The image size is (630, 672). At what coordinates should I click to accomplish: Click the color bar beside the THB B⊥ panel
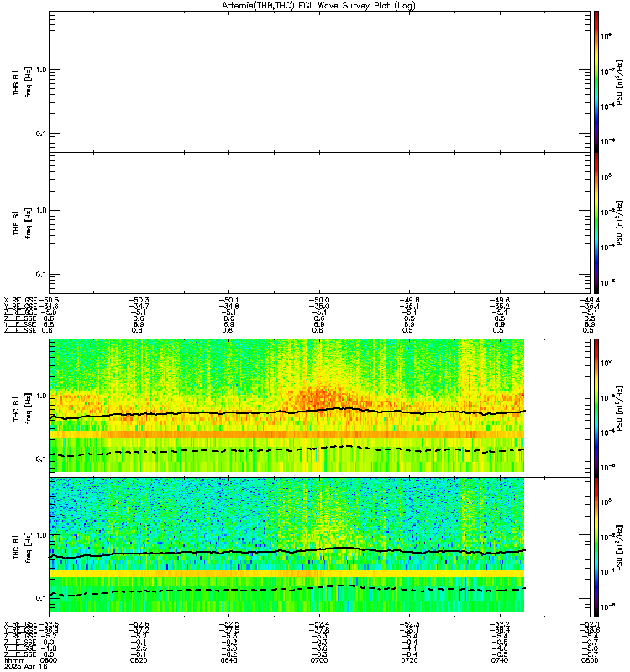click(596, 81)
